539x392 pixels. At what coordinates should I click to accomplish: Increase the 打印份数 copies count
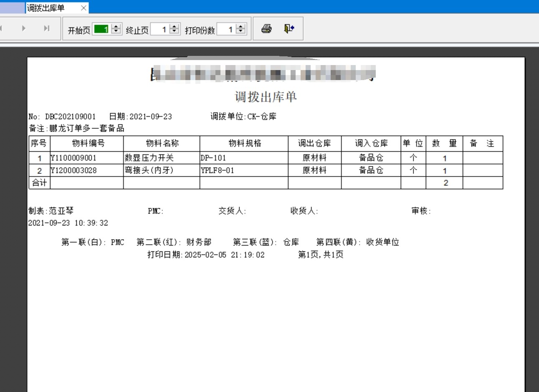(x=240, y=26)
